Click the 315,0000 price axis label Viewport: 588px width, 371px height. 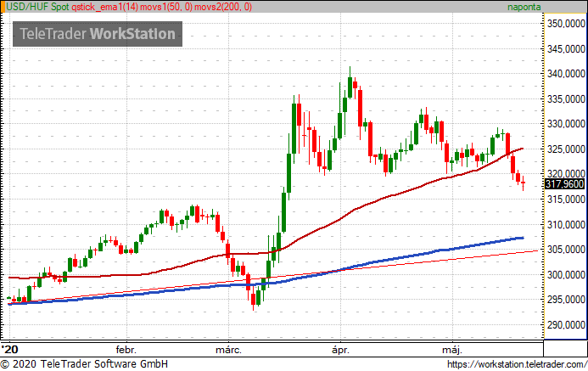pos(566,200)
